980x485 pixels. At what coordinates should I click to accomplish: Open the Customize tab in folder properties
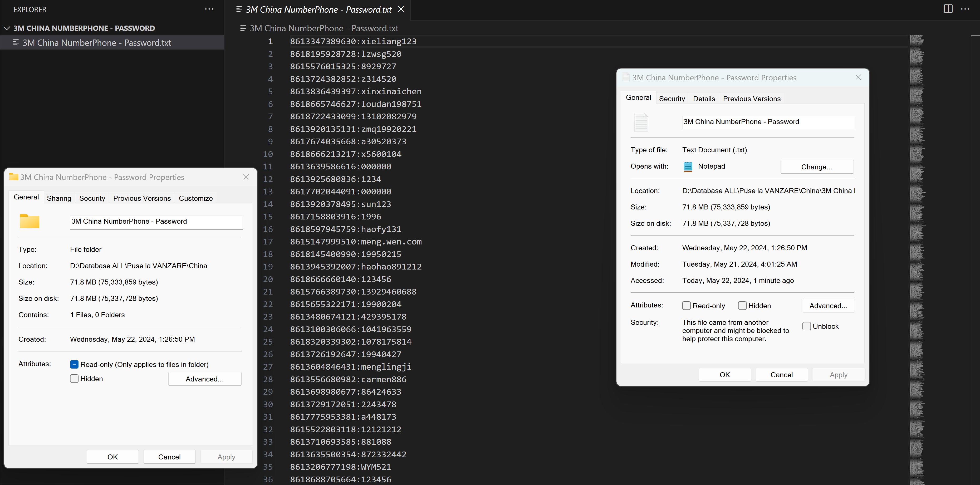point(195,199)
